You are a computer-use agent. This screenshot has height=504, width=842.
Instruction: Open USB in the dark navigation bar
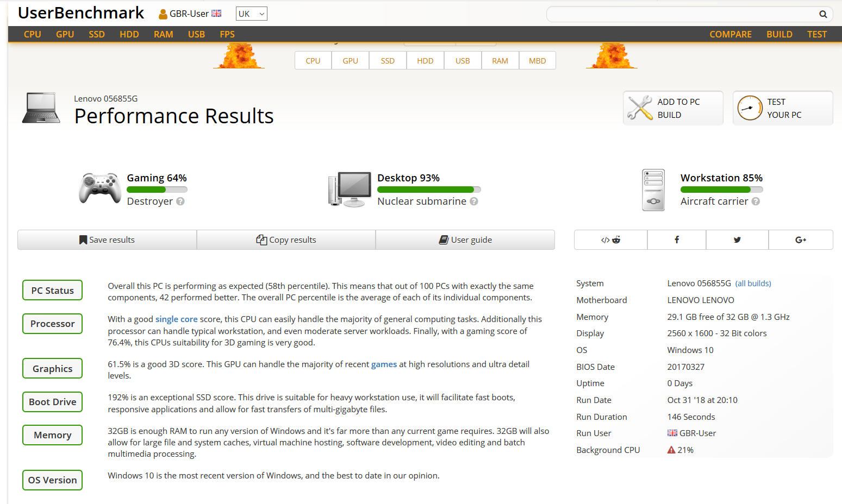point(196,34)
